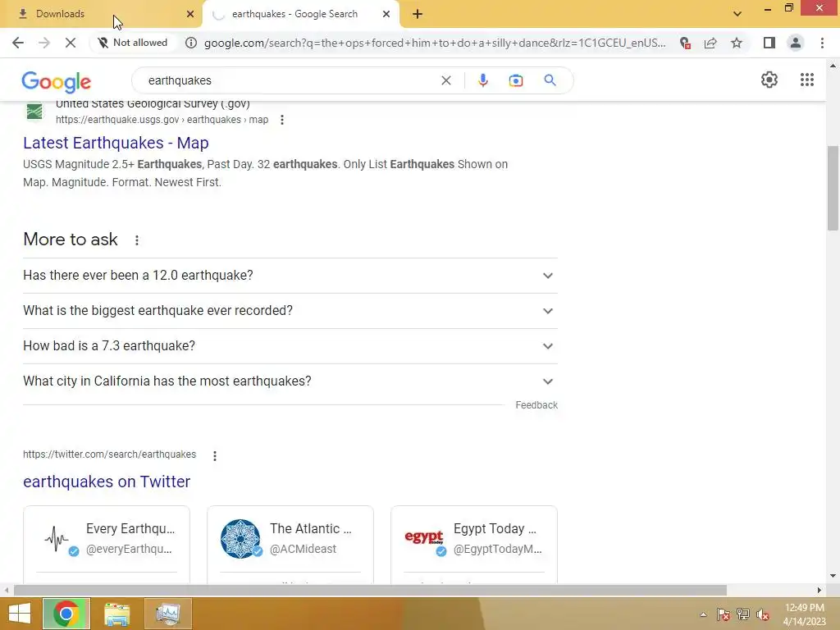This screenshot has width=840, height=630.
Task: Click the browser back arrow
Action: pyautogui.click(x=18, y=43)
